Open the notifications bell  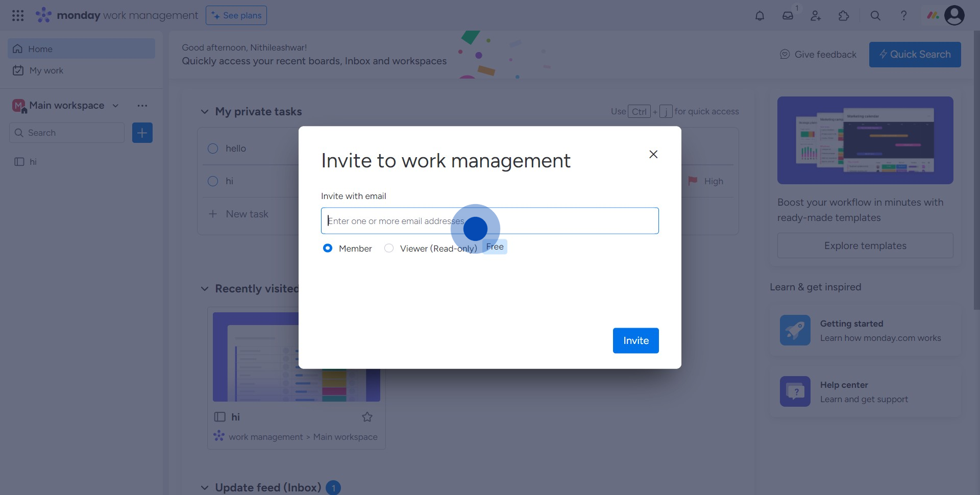759,16
